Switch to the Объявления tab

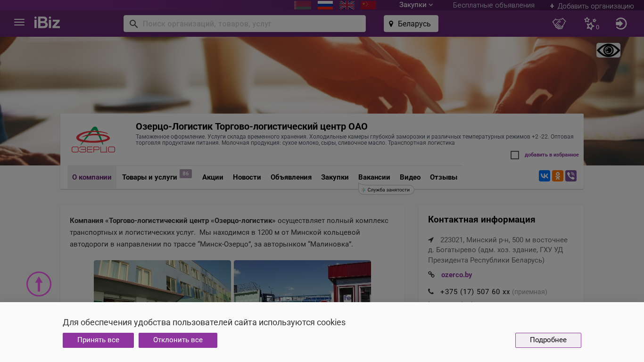click(291, 177)
